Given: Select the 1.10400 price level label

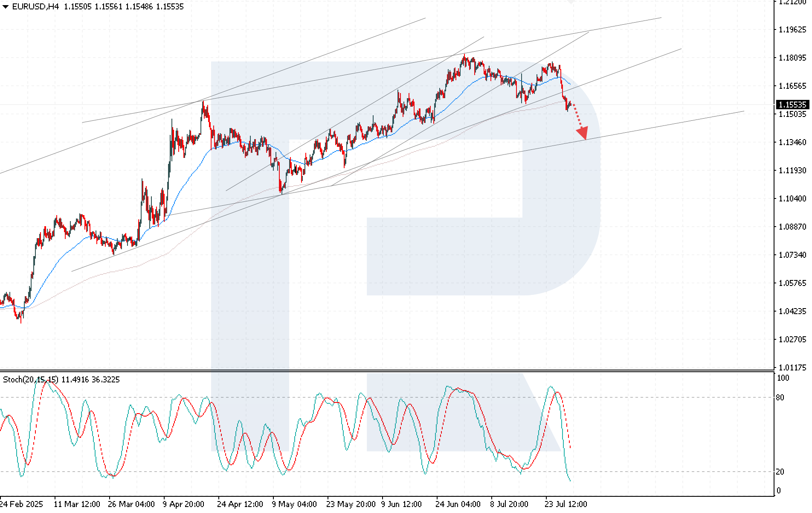Looking at the screenshot, I should point(792,198).
